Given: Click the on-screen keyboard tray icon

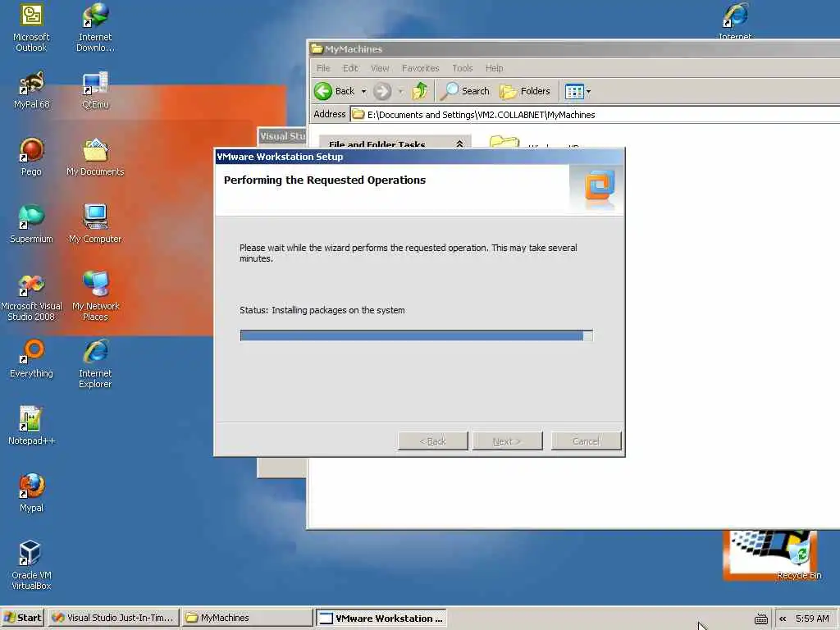Looking at the screenshot, I should [x=760, y=619].
